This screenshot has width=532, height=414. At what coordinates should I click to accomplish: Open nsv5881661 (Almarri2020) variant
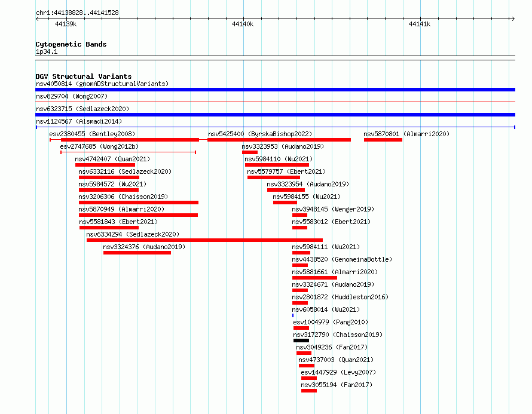(335, 272)
